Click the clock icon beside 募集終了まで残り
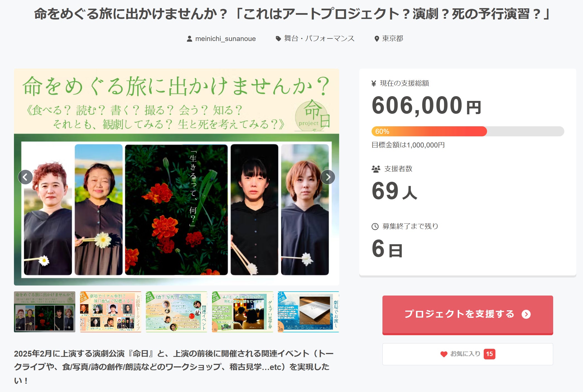Screen dimensions: 583x392 375,226
